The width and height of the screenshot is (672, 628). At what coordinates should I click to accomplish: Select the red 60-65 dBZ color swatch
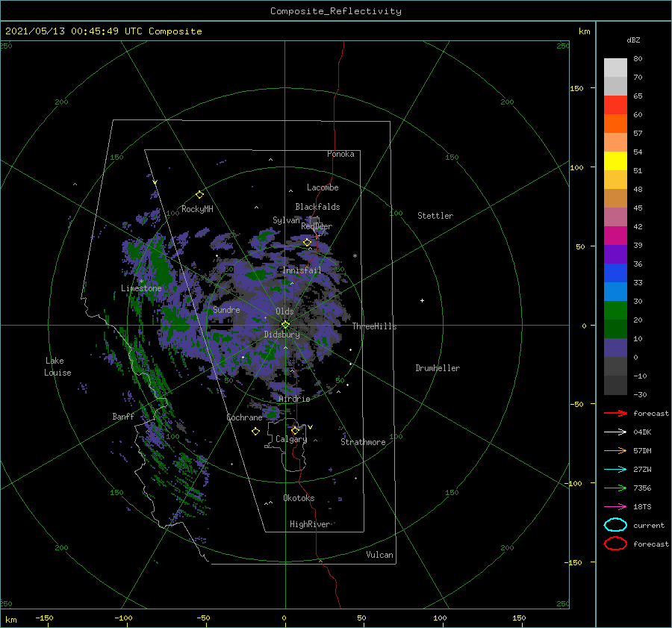pyautogui.click(x=615, y=105)
